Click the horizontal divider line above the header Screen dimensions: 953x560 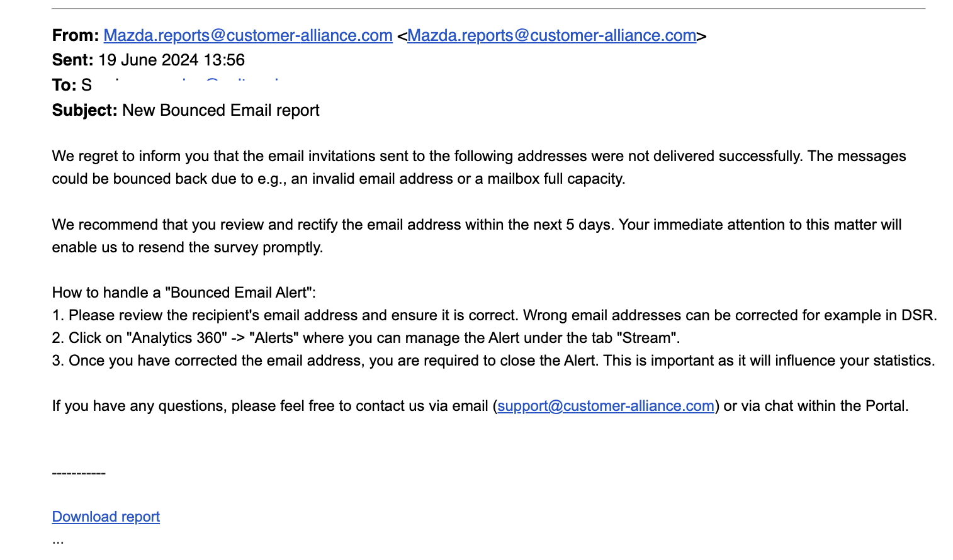click(488, 9)
